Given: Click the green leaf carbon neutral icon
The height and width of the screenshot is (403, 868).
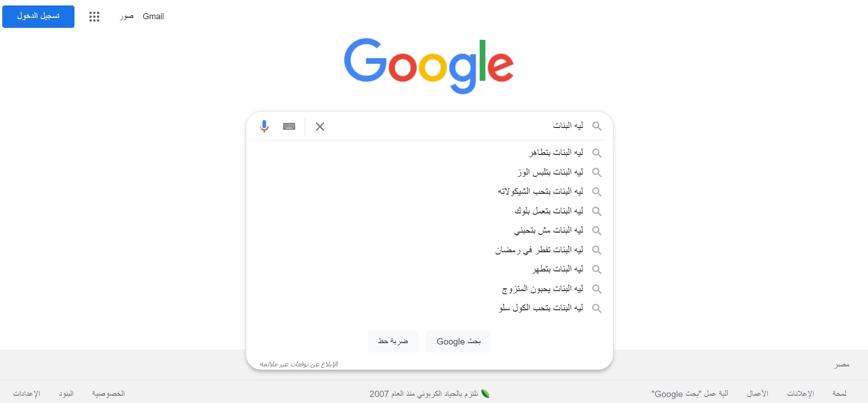Looking at the screenshot, I should tap(485, 393).
